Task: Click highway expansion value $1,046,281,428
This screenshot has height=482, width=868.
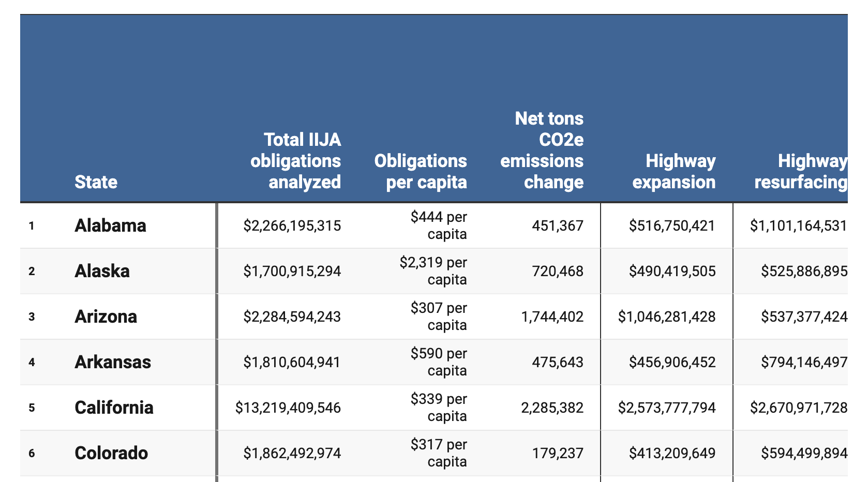Action: click(x=667, y=317)
